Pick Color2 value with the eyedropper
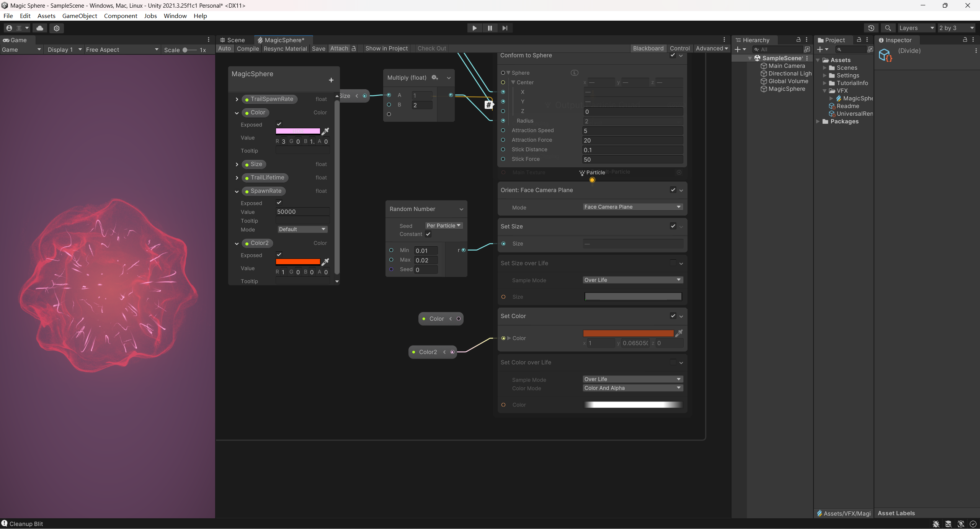Viewport: 980px width, 529px height. tap(325, 262)
